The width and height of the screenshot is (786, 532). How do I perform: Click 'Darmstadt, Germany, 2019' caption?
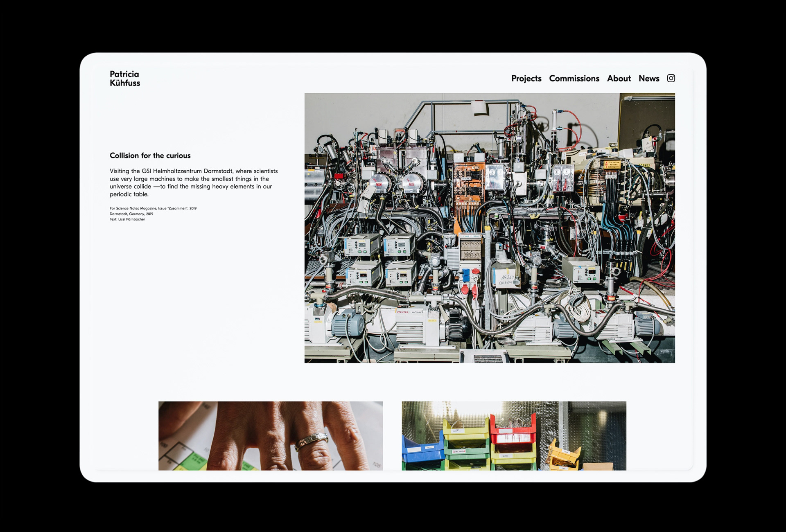click(131, 213)
